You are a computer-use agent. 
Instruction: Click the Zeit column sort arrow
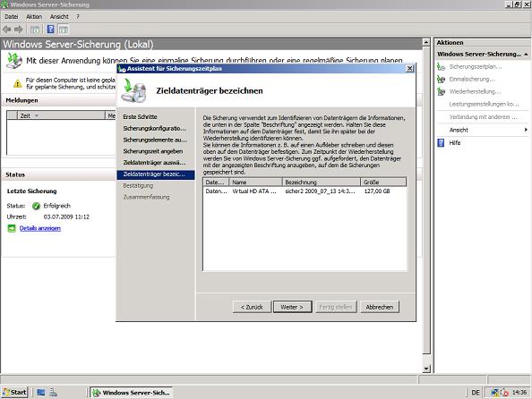37,116
